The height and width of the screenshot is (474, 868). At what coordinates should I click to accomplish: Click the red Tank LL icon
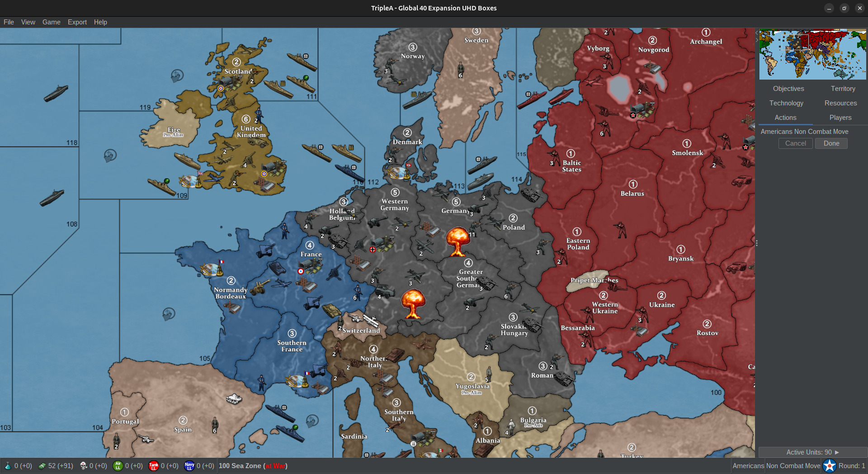[x=154, y=466]
